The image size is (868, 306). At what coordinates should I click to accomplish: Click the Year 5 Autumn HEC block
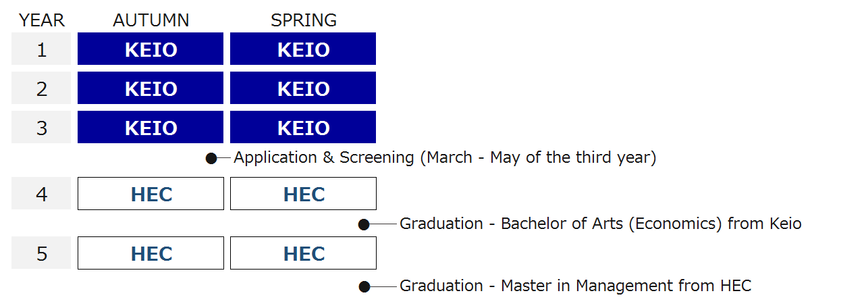[x=151, y=253]
